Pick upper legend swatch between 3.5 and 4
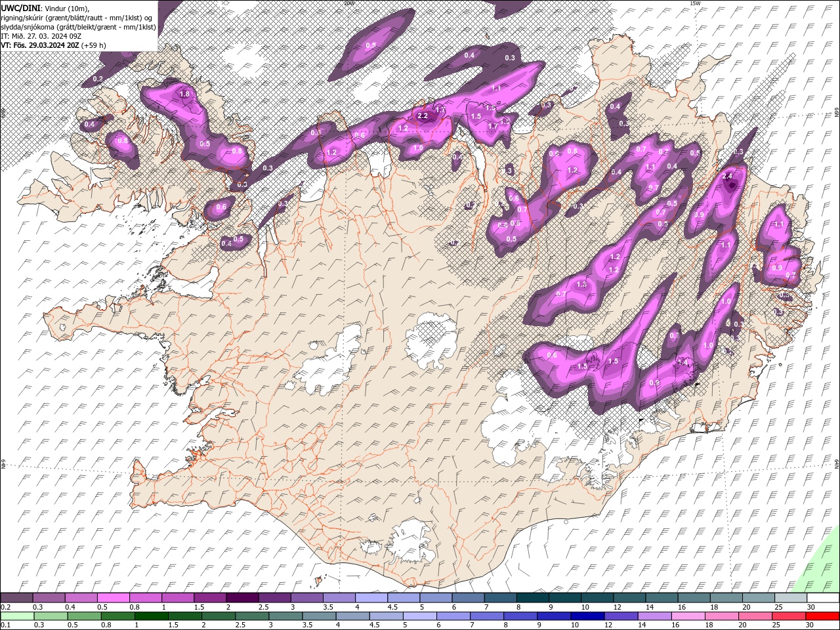Screen dimensions: 840x630 (339, 598)
